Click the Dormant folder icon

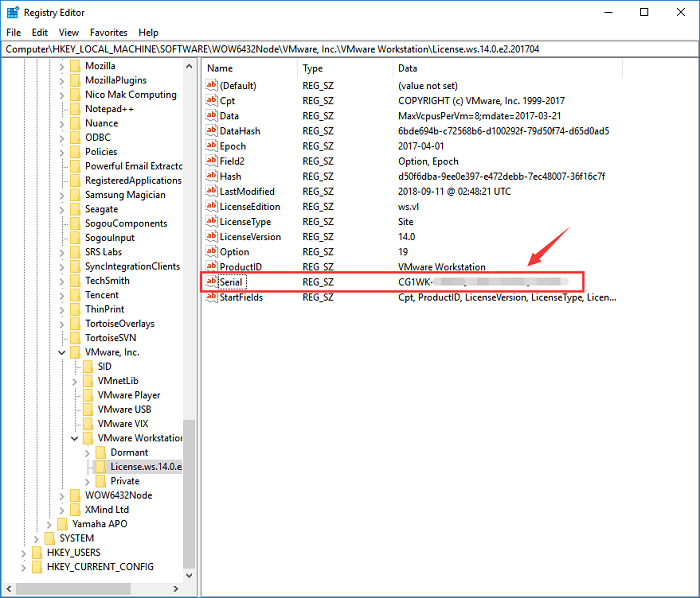(x=101, y=453)
